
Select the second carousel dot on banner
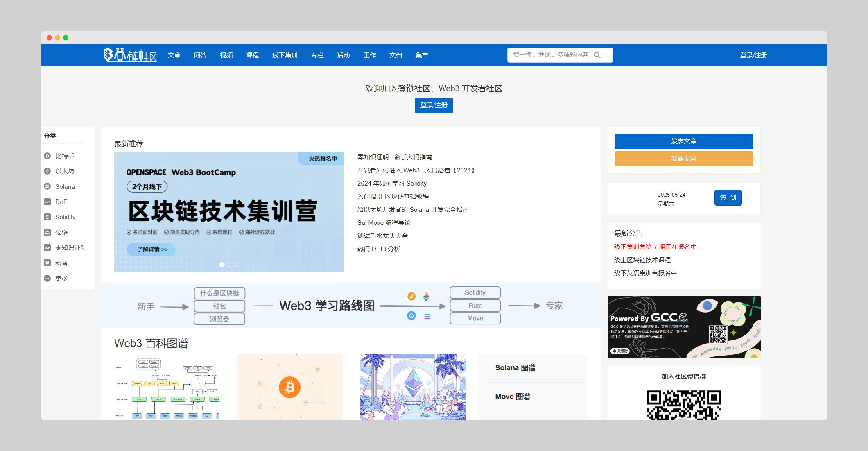click(229, 265)
